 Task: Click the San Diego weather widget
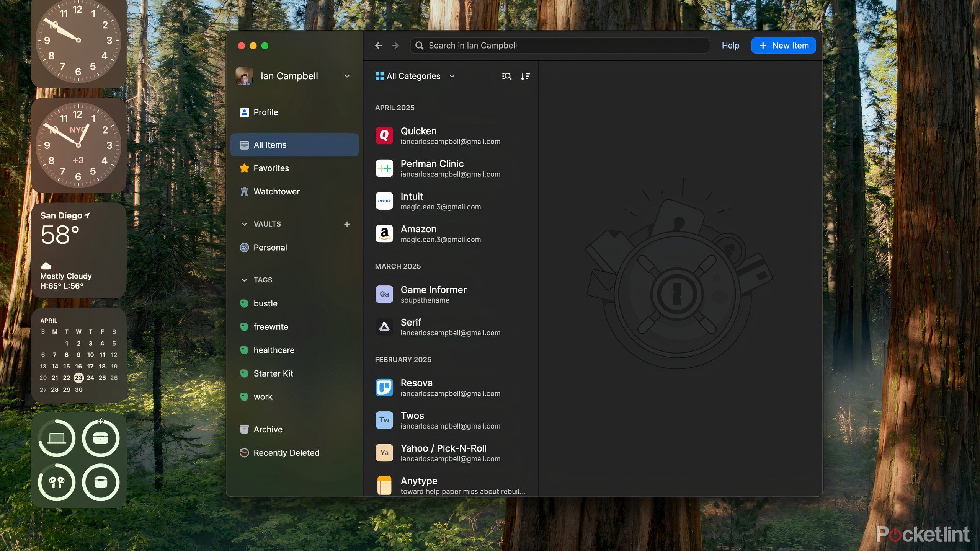78,250
